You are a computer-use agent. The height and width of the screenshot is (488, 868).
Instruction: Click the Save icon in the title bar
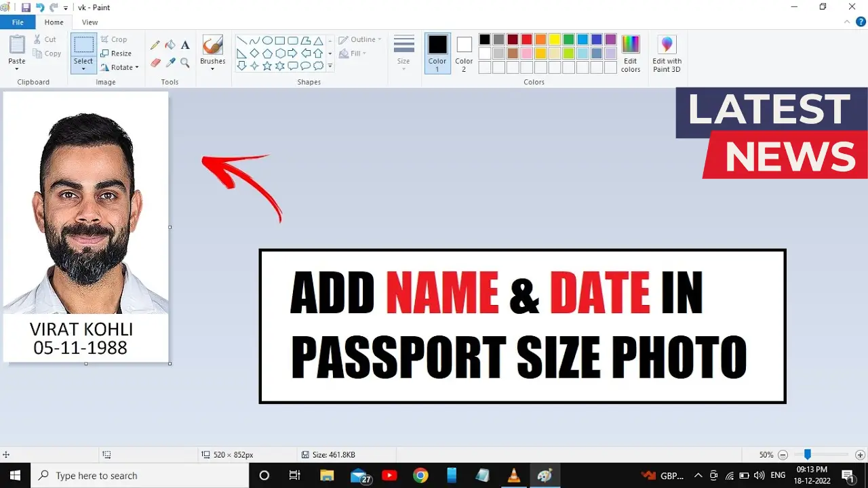point(26,7)
